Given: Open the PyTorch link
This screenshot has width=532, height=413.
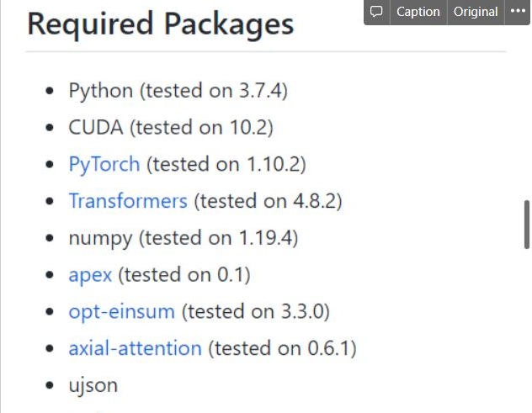Looking at the screenshot, I should (x=104, y=165).
